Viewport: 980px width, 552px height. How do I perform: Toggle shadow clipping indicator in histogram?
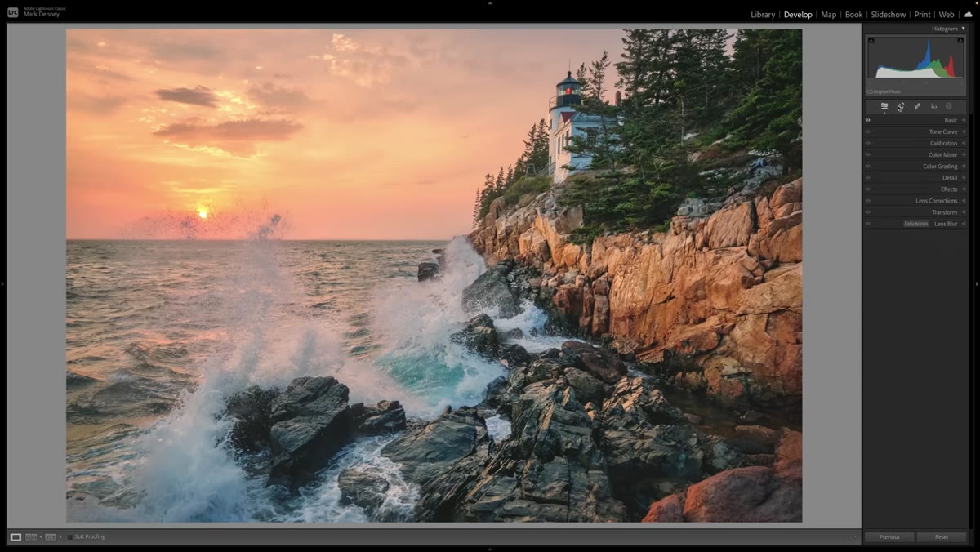point(871,41)
